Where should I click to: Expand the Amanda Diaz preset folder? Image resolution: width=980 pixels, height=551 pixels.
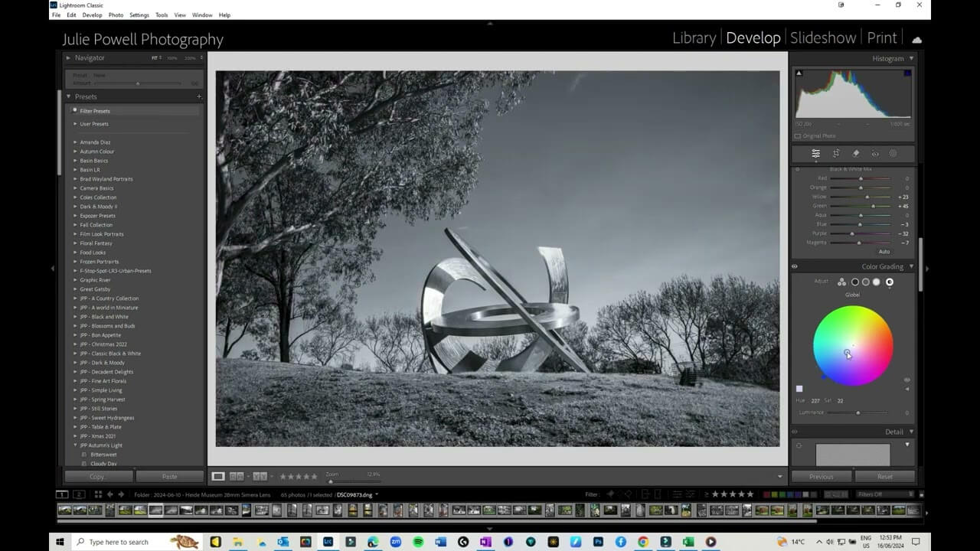point(75,142)
